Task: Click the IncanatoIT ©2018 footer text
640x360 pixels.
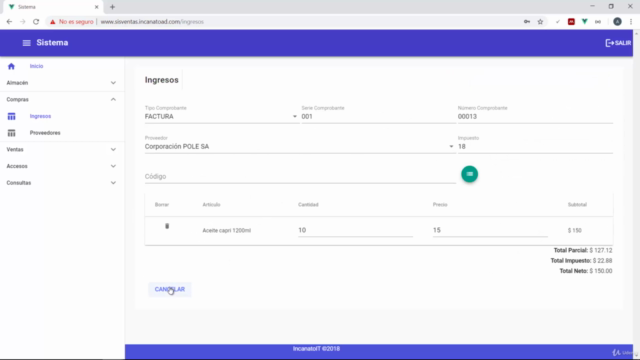Action: click(x=316, y=349)
